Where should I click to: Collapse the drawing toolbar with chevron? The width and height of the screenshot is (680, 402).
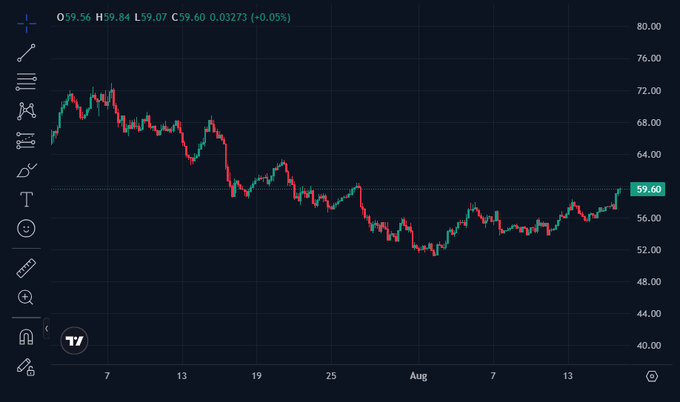pos(46,328)
